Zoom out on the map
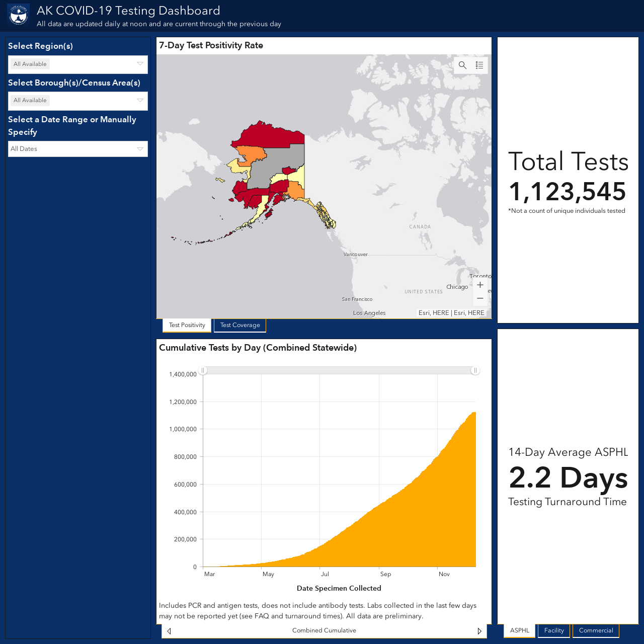This screenshot has width=644, height=644. (480, 298)
